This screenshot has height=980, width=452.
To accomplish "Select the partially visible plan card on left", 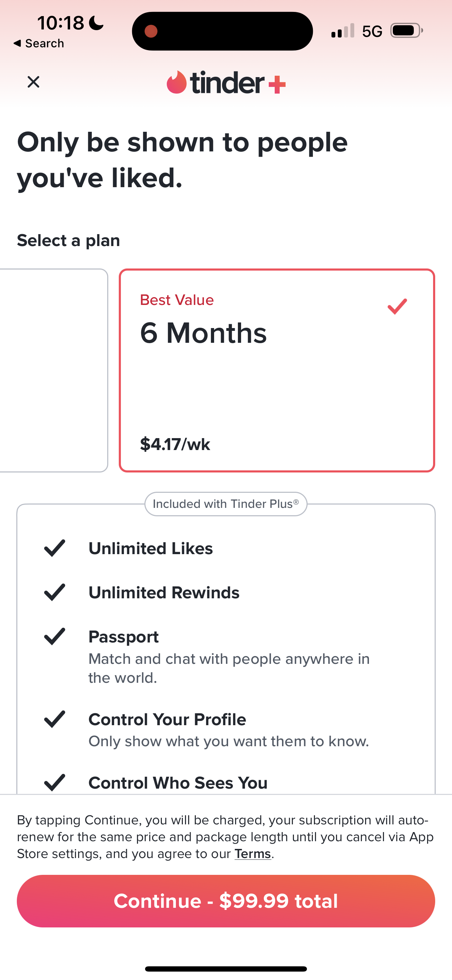I will point(53,370).
